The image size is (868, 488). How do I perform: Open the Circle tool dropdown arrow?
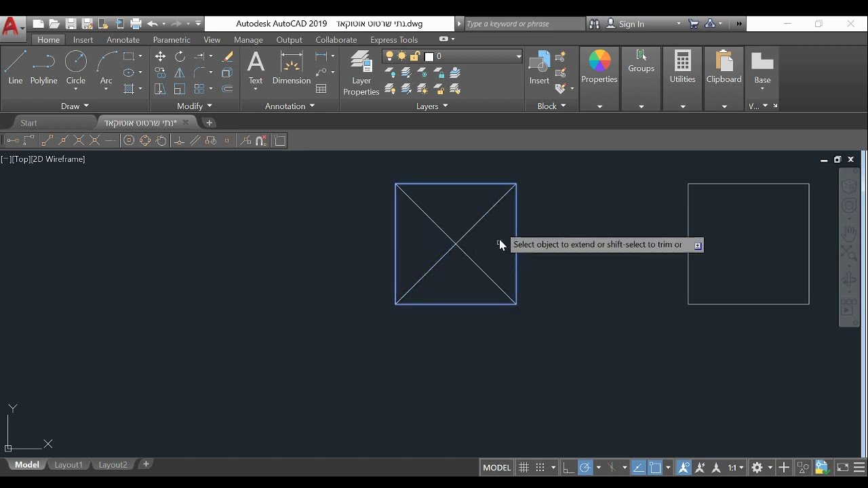tap(75, 89)
